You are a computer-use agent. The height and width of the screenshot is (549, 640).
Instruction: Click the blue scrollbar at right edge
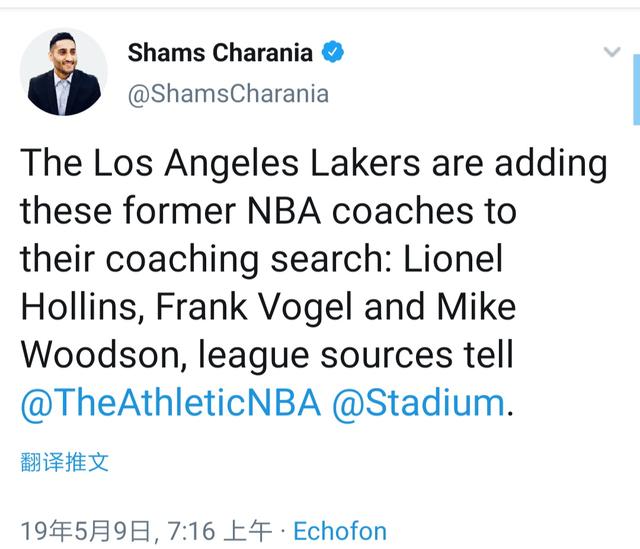(636, 89)
